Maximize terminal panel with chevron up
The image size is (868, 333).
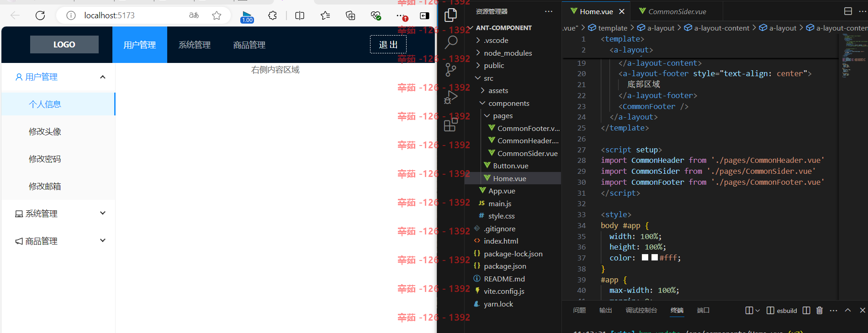click(x=848, y=310)
